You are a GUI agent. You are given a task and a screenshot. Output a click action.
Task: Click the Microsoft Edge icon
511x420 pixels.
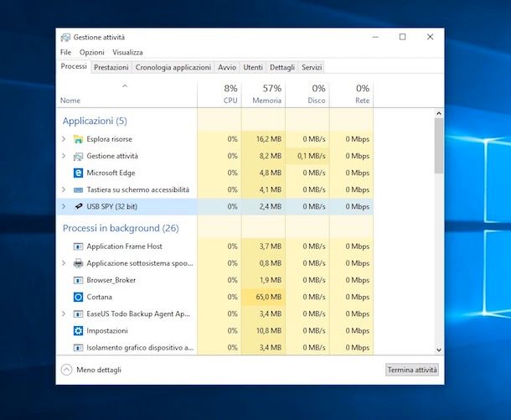point(78,173)
